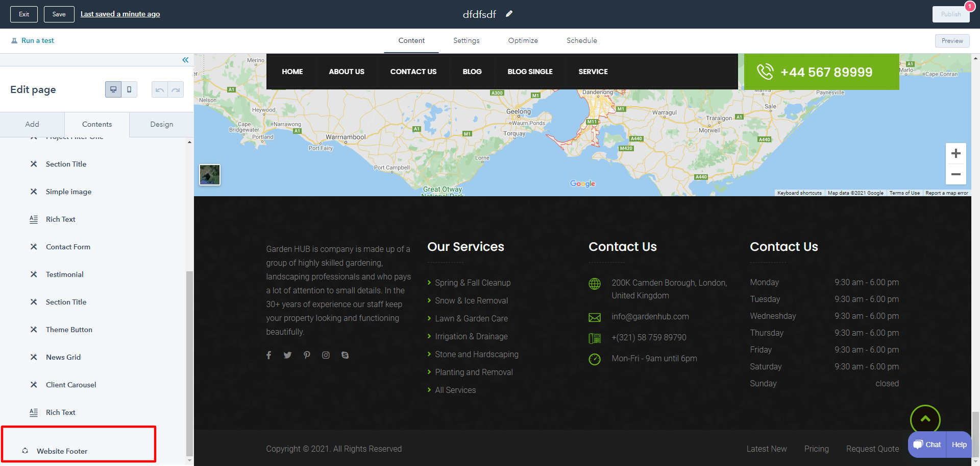Open the Chat widget
The height and width of the screenshot is (466, 980).
point(927,445)
